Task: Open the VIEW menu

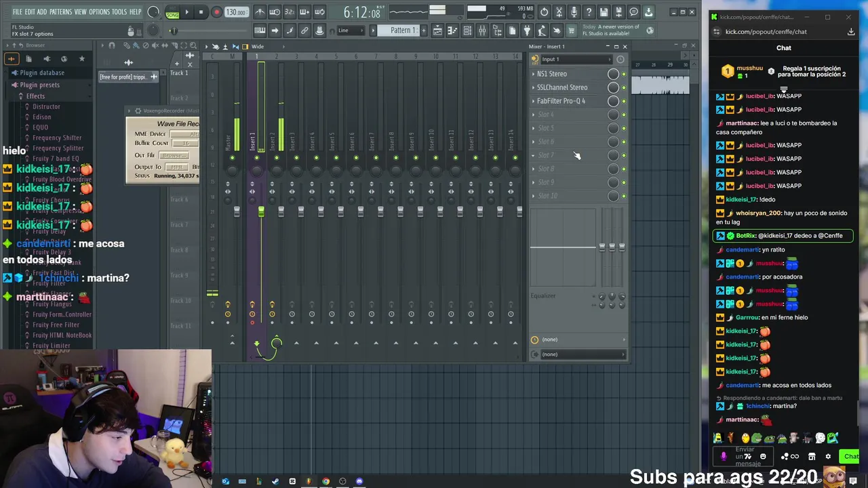Action: (80, 12)
